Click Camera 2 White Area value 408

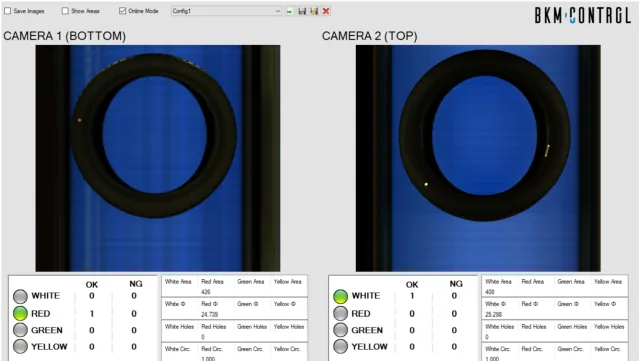click(490, 292)
